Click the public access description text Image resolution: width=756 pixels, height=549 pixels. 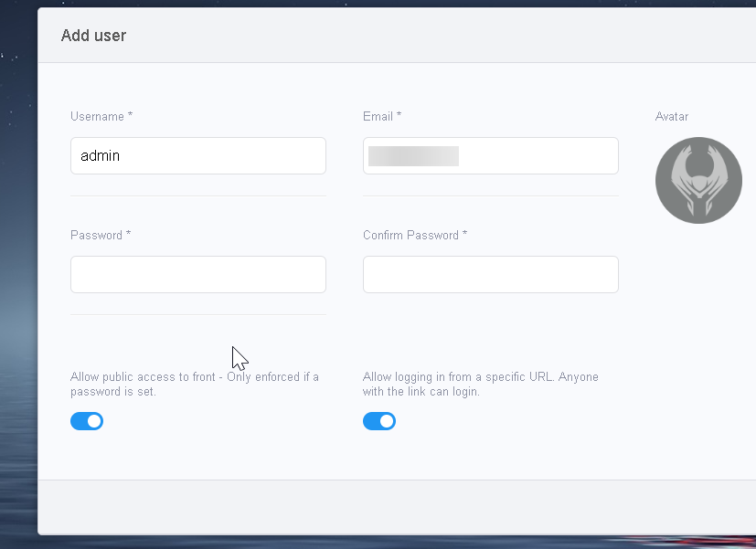point(195,383)
